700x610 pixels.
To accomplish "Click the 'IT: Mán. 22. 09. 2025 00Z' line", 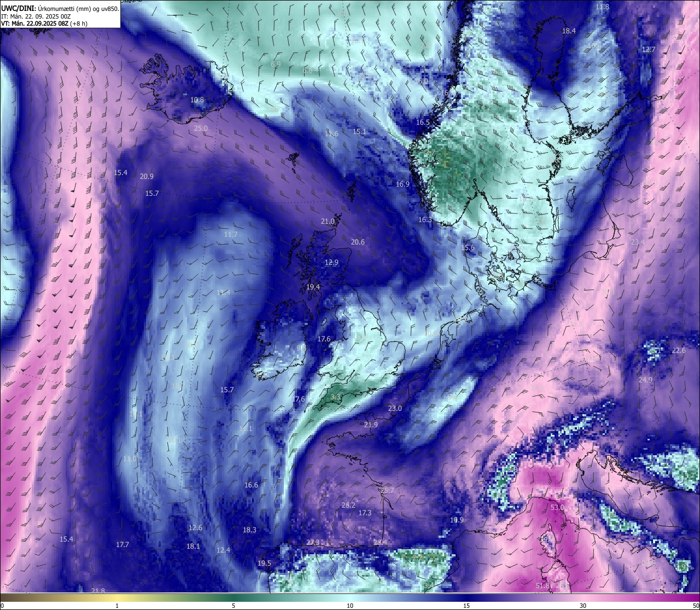I will 35,16.
